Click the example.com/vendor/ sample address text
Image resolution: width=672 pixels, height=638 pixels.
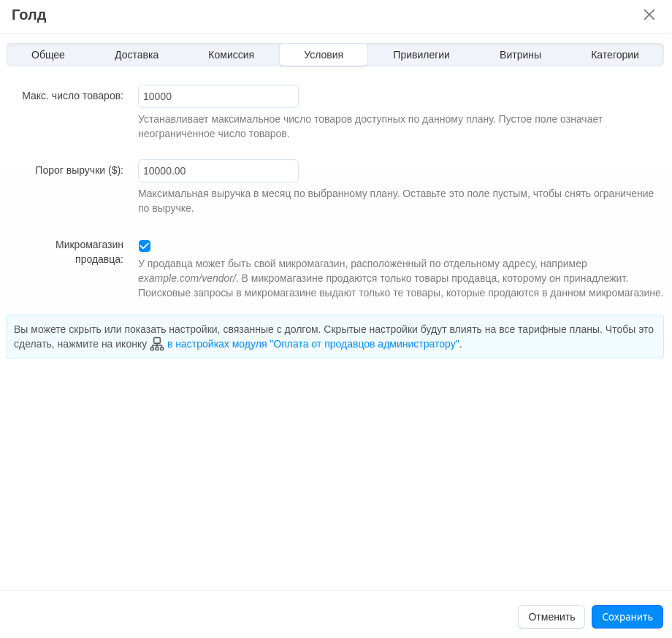pos(187,278)
